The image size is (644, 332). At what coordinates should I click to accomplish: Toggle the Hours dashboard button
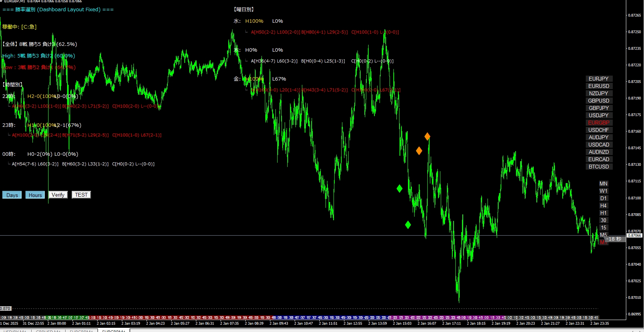(35, 195)
